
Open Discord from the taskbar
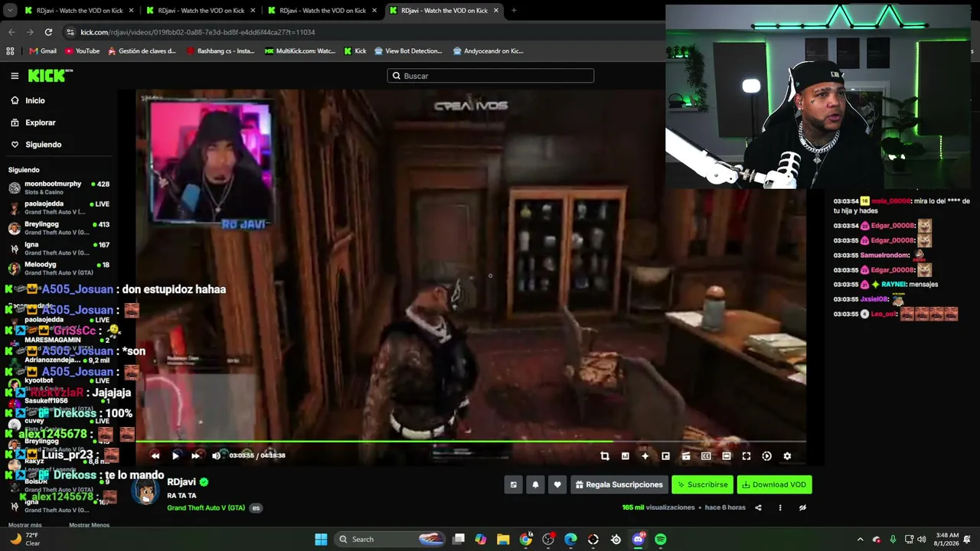point(638,540)
